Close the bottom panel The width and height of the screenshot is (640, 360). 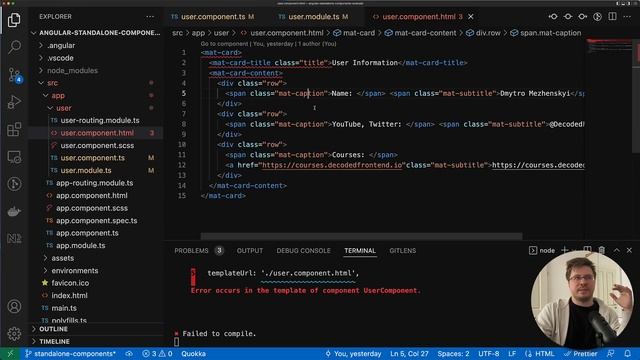point(629,250)
